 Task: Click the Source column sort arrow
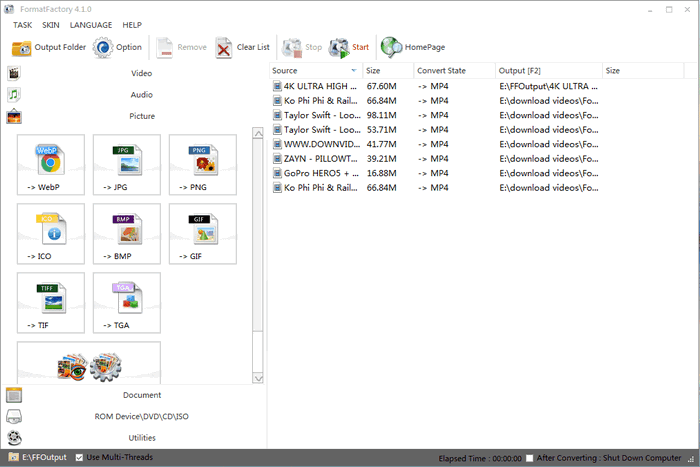tap(354, 71)
